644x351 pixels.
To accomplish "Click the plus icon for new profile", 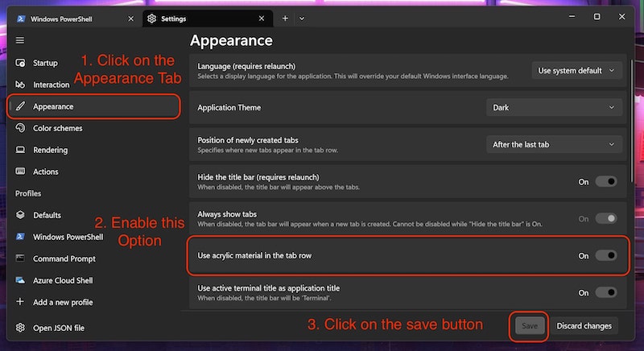I will (x=19, y=302).
